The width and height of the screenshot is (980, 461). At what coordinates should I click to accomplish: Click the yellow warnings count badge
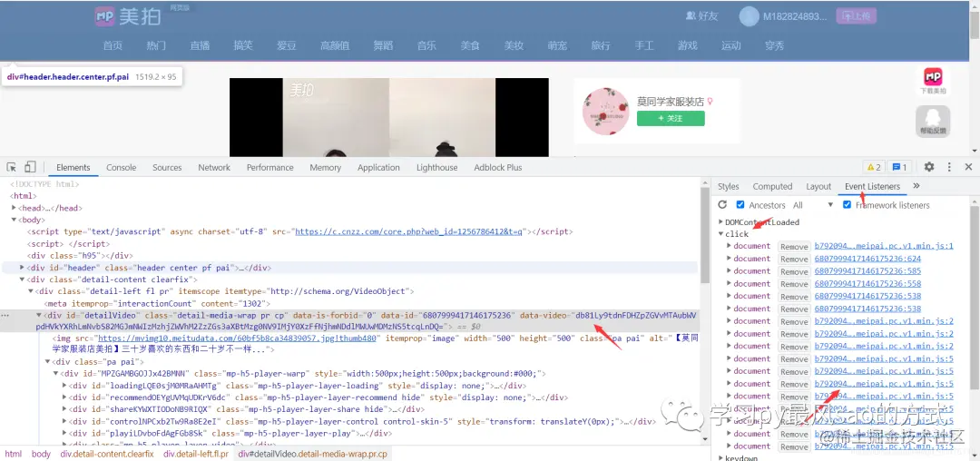(x=873, y=167)
